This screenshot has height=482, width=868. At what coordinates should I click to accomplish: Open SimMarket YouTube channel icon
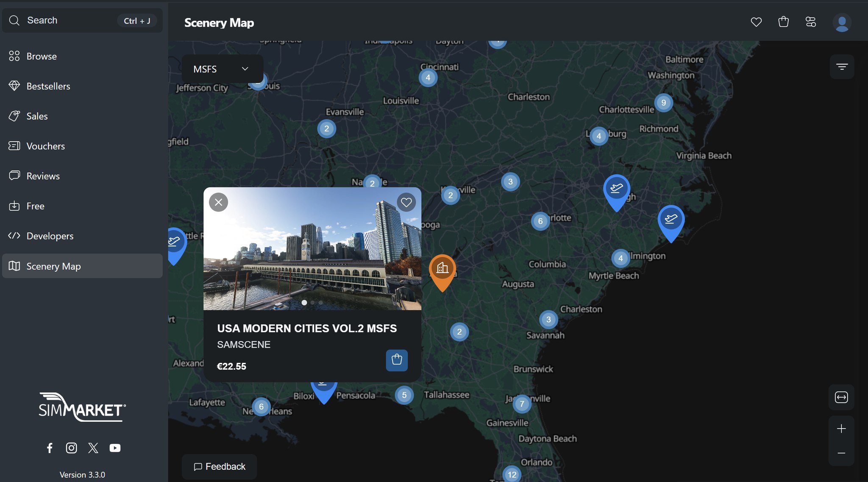(115, 448)
